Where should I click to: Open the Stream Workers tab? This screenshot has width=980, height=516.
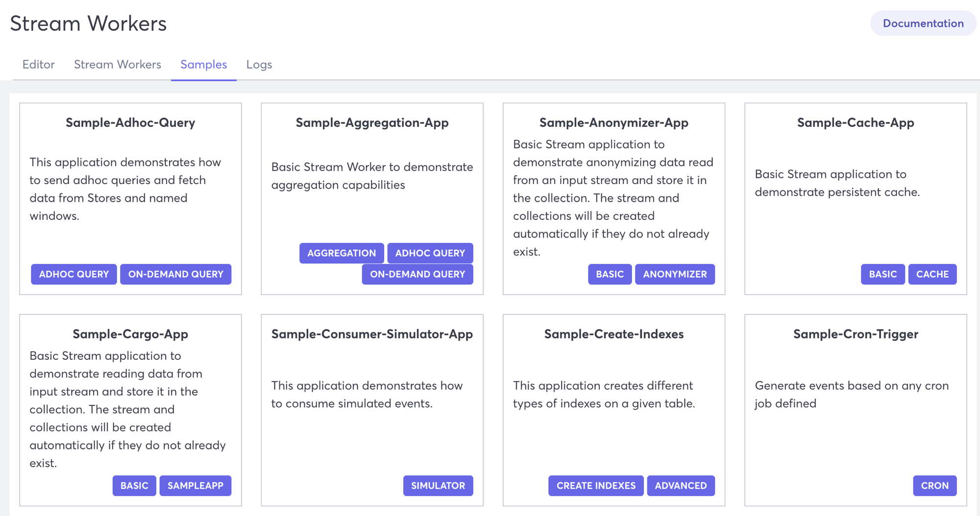click(x=117, y=64)
